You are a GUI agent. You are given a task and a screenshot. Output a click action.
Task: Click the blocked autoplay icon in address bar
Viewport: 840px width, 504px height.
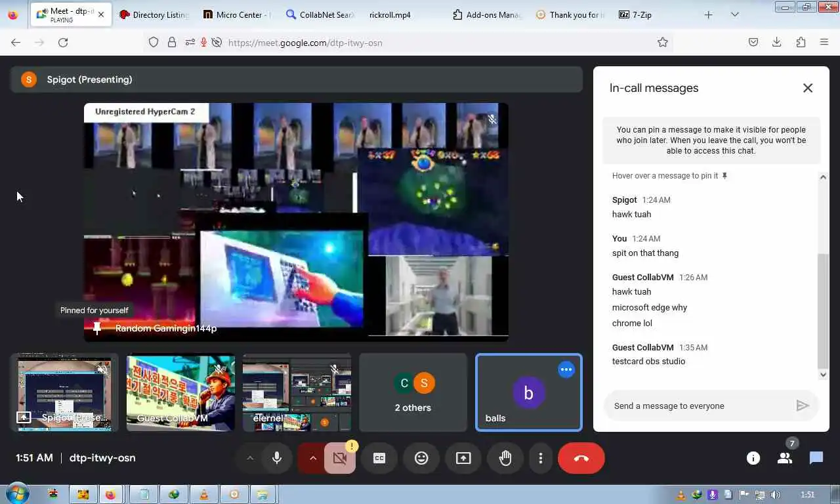217,42
